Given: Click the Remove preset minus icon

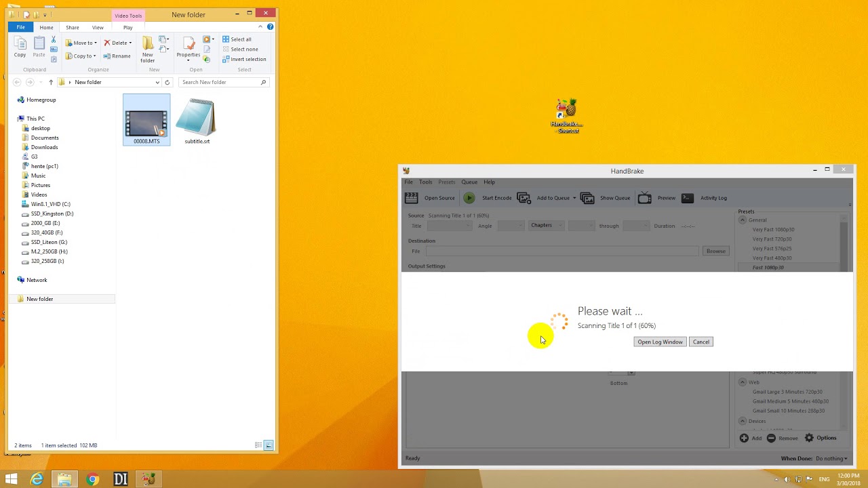Looking at the screenshot, I should [x=771, y=438].
